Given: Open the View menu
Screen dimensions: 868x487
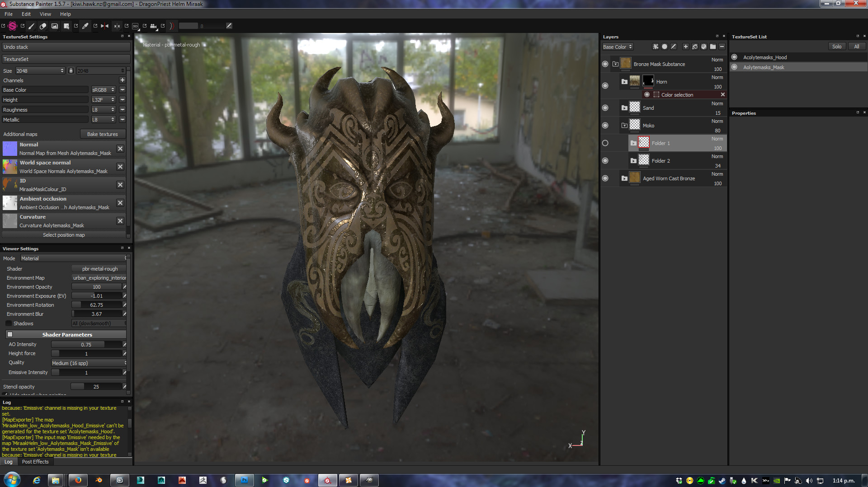Looking at the screenshot, I should pos(45,14).
